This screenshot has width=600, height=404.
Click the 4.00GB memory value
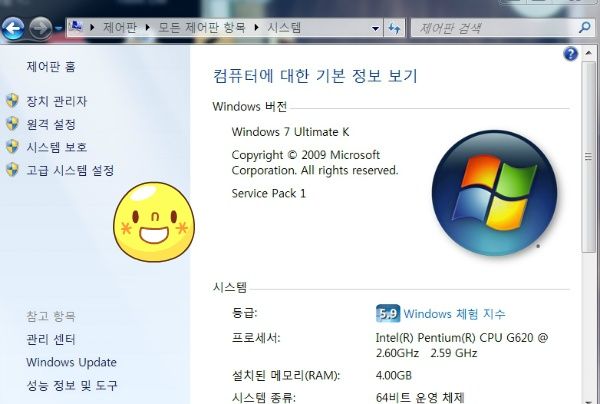tap(394, 375)
